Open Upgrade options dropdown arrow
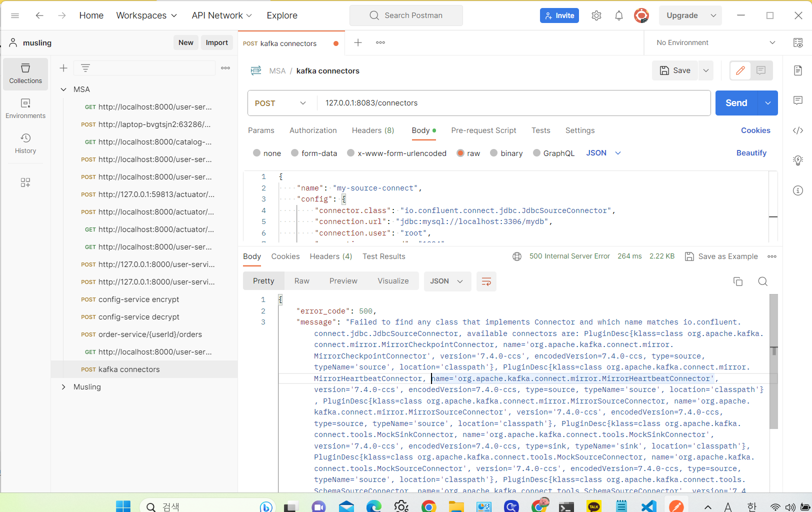 click(x=713, y=15)
